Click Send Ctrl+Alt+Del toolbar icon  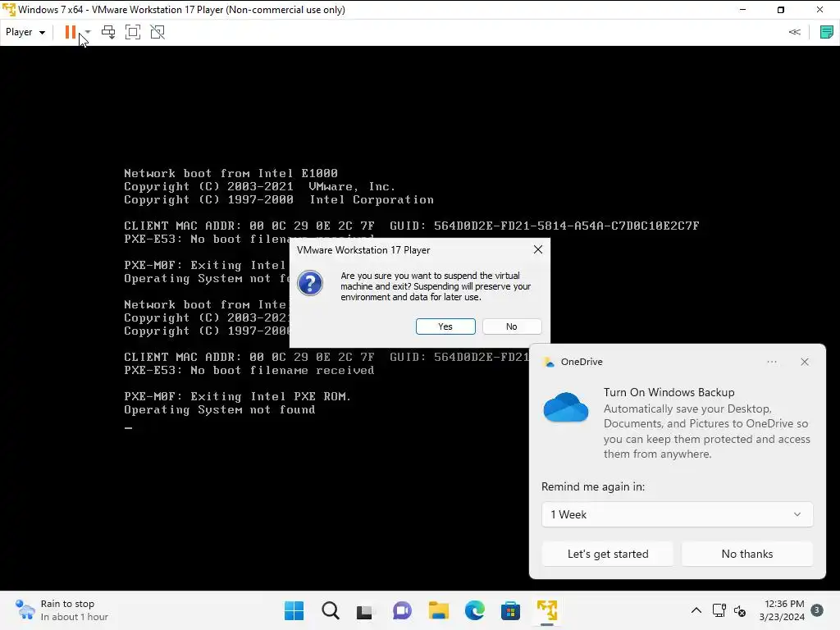tap(108, 32)
